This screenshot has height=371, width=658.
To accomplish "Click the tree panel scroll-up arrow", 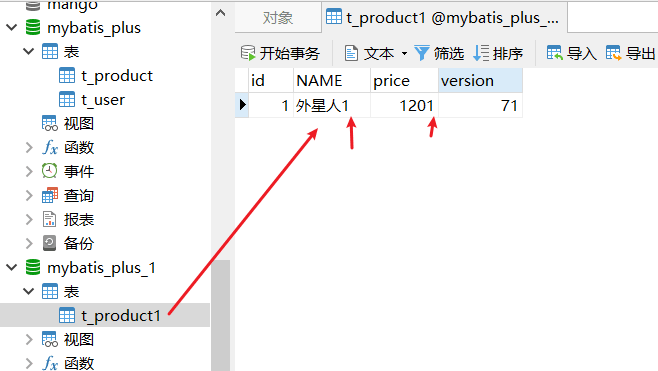I will coord(220,13).
